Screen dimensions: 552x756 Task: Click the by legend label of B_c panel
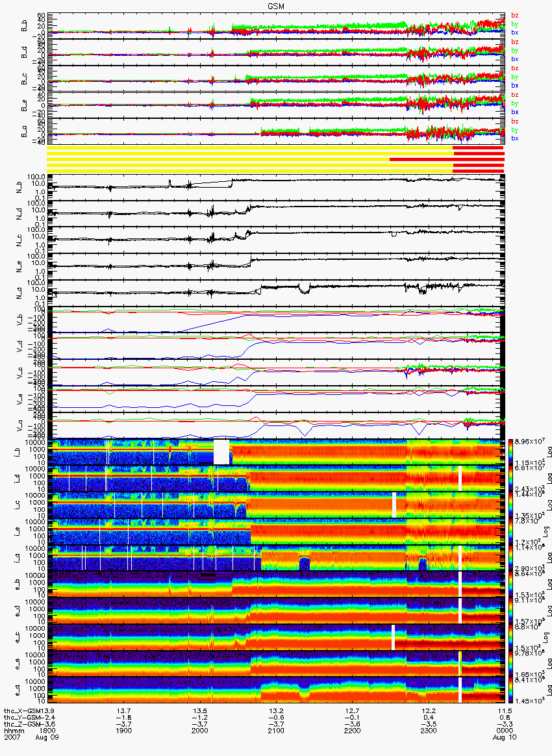pyautogui.click(x=515, y=77)
